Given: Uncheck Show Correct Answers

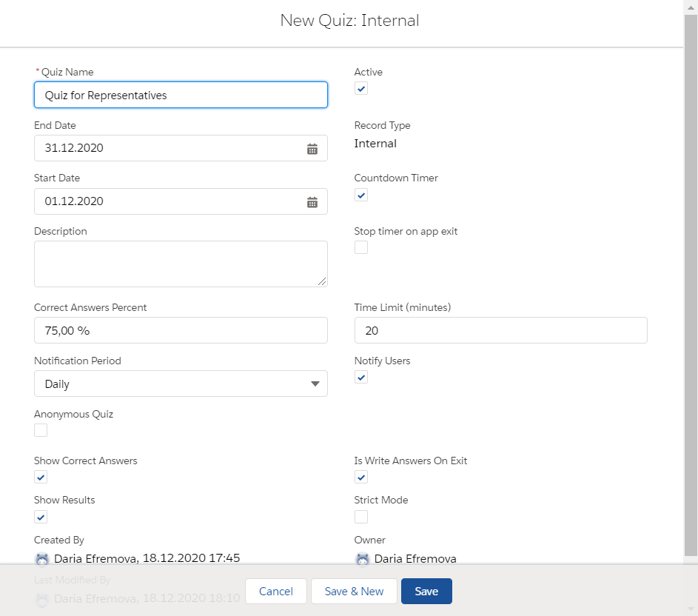Looking at the screenshot, I should (40, 477).
